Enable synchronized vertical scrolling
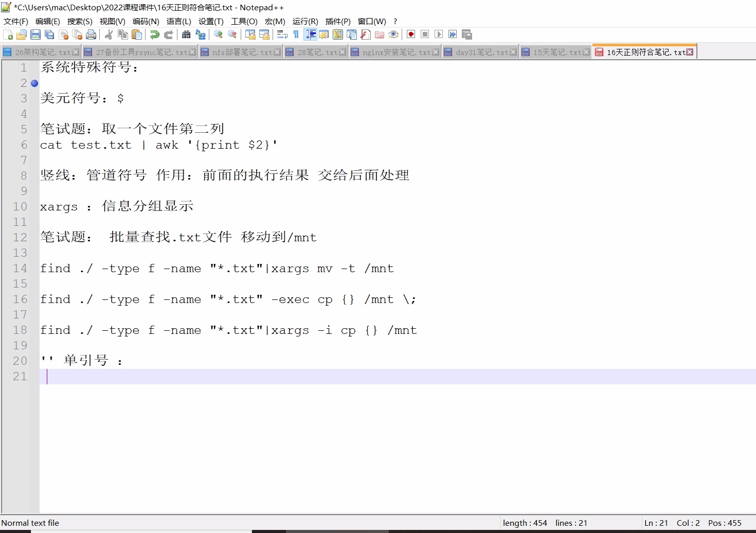This screenshot has height=533, width=756. click(x=250, y=34)
